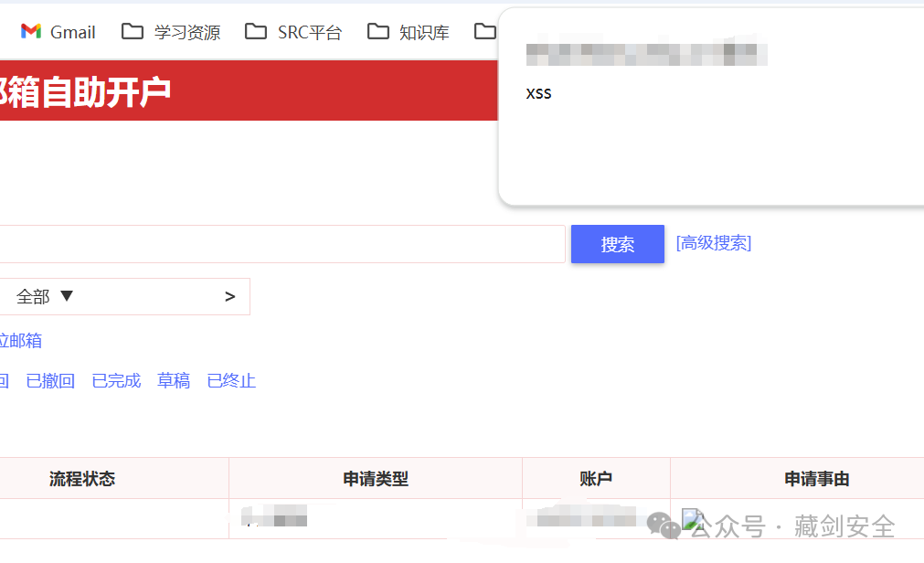
Task: Click the Gmail M logo icon
Action: pyautogui.click(x=30, y=30)
